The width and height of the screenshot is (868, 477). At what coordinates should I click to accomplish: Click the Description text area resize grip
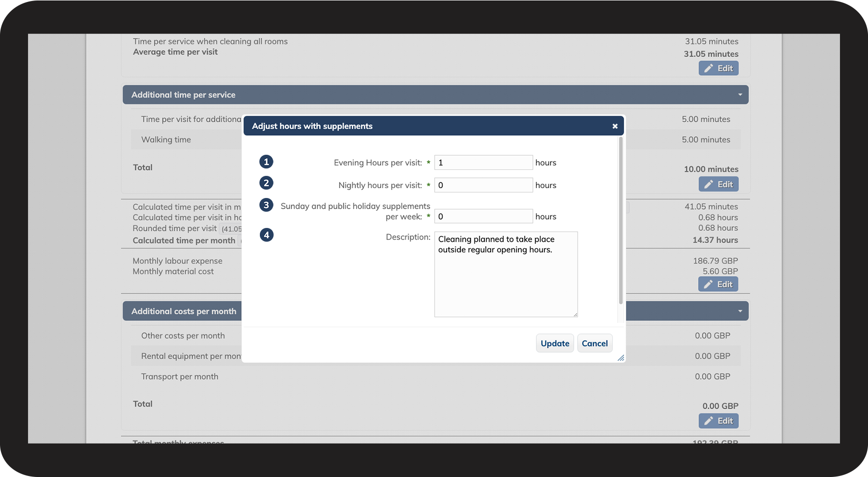click(x=575, y=314)
